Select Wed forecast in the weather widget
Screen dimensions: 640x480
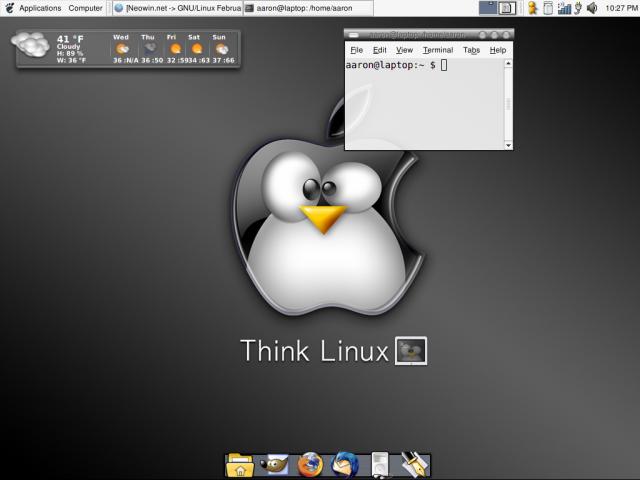click(121, 49)
